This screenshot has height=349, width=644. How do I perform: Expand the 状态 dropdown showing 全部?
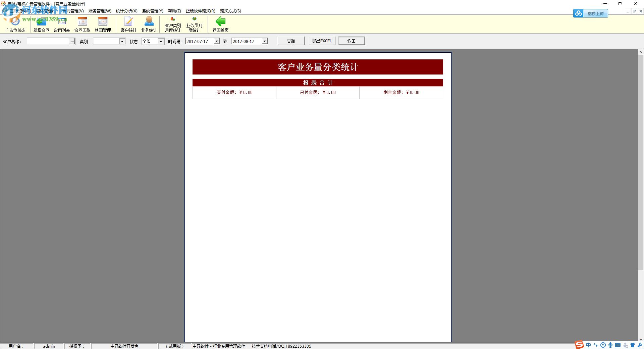(161, 41)
